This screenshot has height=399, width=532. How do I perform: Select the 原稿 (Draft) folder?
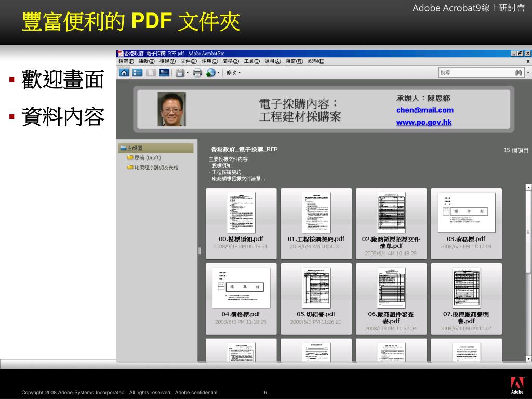pyautogui.click(x=144, y=158)
